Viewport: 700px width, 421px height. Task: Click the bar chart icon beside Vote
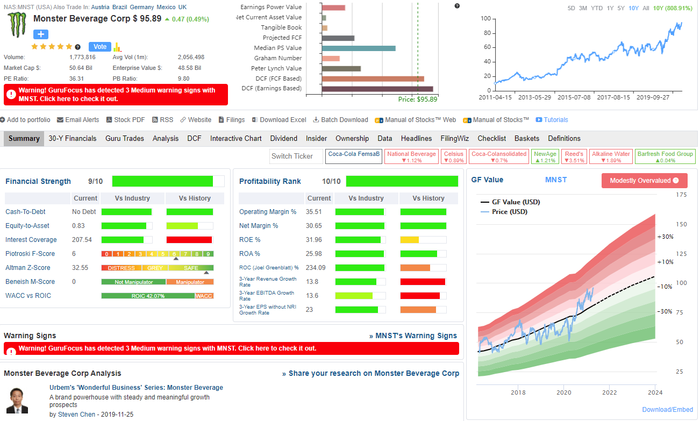coord(117,47)
